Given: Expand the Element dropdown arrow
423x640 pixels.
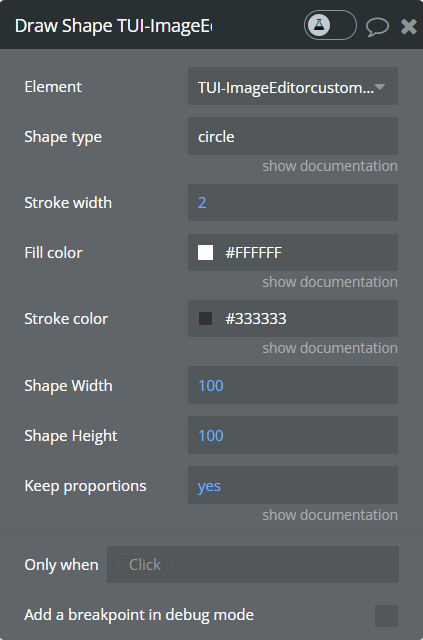Looking at the screenshot, I should click(x=379, y=87).
